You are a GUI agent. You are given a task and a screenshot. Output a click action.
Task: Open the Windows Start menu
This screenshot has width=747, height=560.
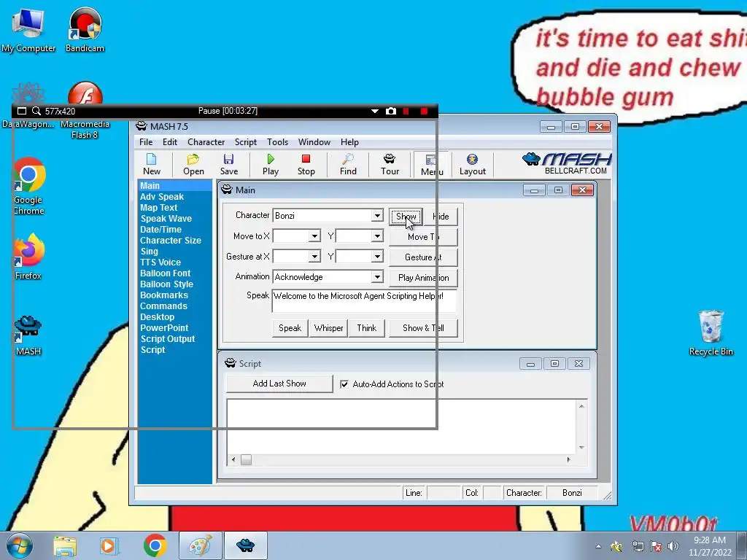[19, 545]
